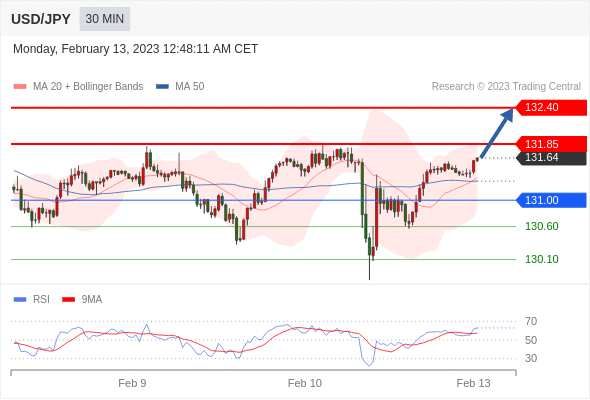The width and height of the screenshot is (590, 400).
Task: Click the MA 50 legend swatch
Action: click(163, 87)
